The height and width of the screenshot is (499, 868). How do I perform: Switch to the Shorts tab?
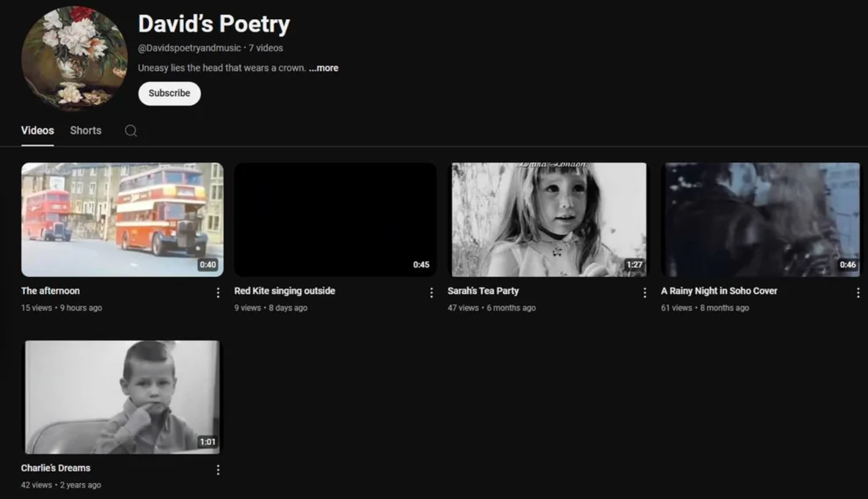[86, 131]
